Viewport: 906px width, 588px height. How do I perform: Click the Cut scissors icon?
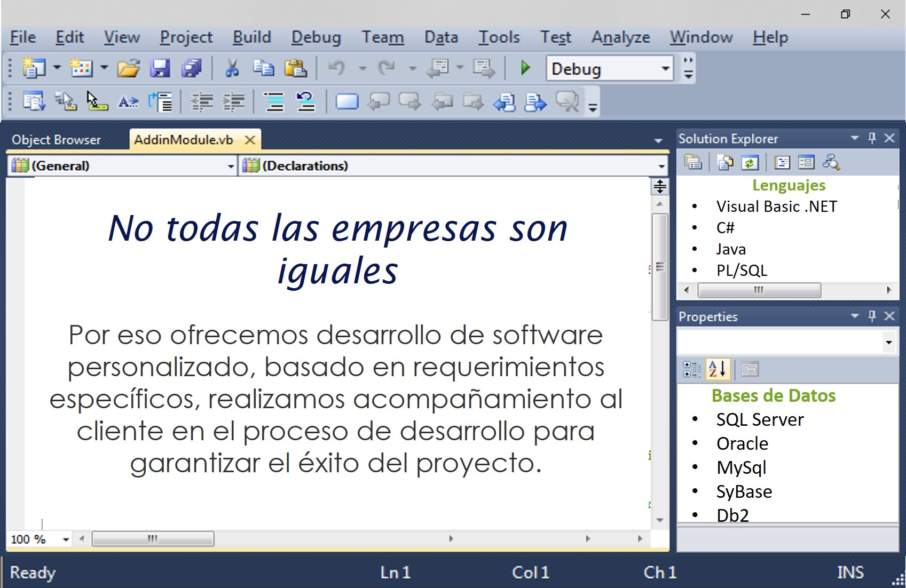(232, 69)
